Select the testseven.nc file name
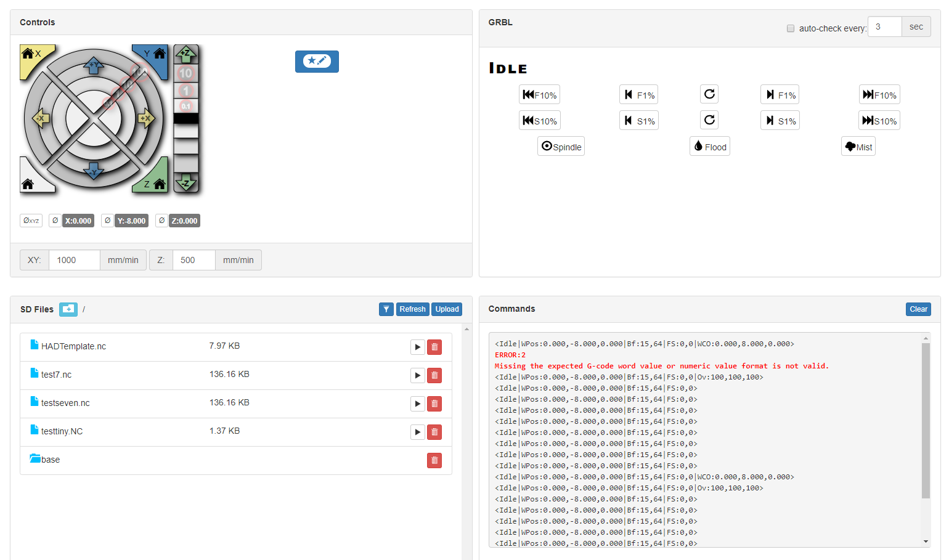This screenshot has height=560, width=949. [65, 403]
